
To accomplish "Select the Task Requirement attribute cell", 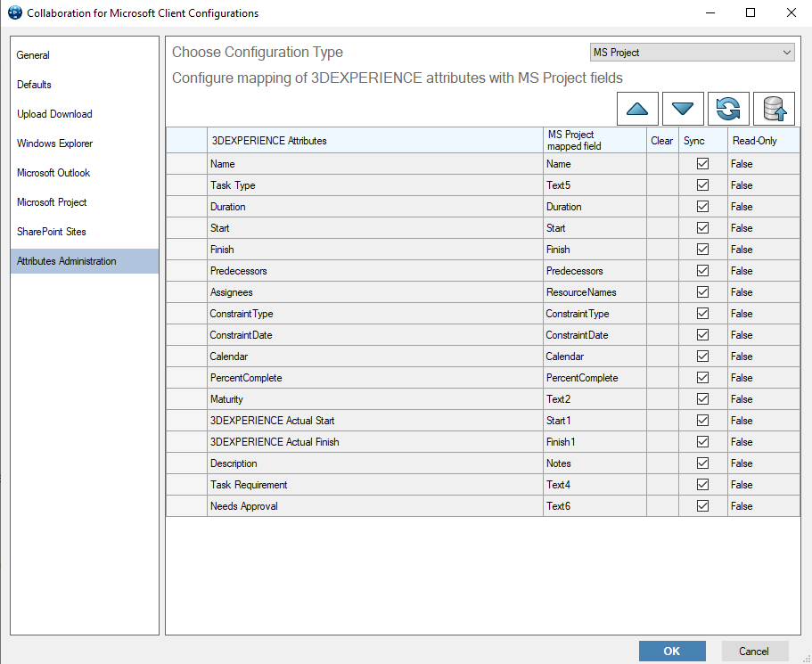I will click(375, 485).
